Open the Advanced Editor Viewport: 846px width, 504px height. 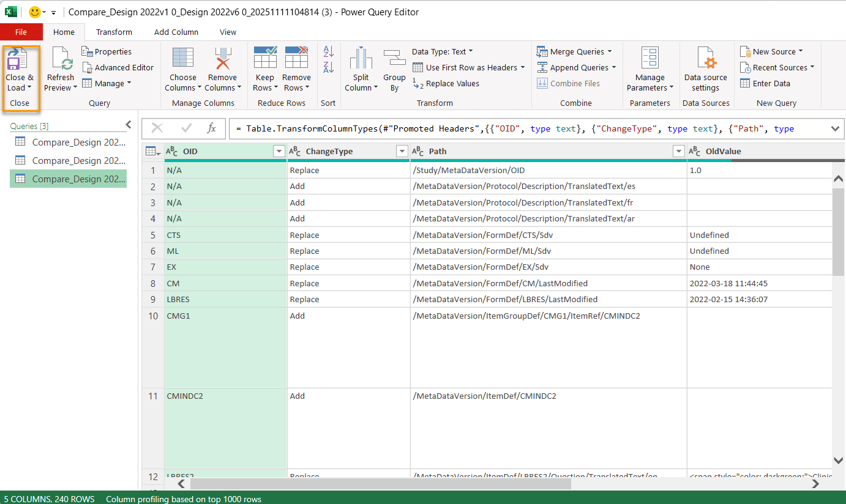click(x=118, y=68)
